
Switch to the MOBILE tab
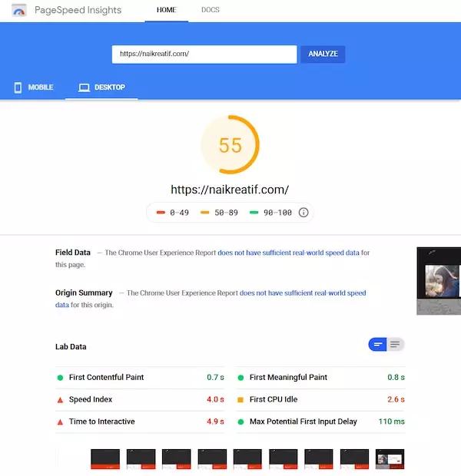[34, 88]
